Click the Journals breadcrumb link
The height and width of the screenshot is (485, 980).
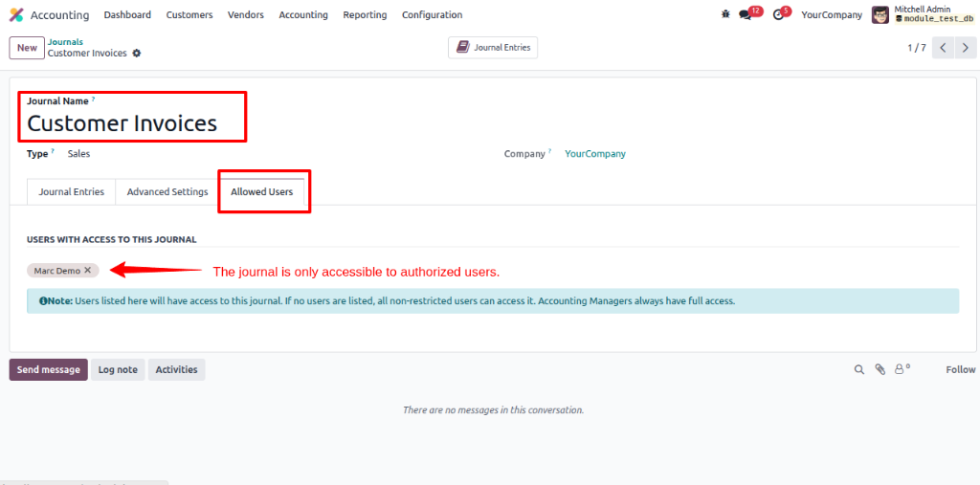(66, 42)
